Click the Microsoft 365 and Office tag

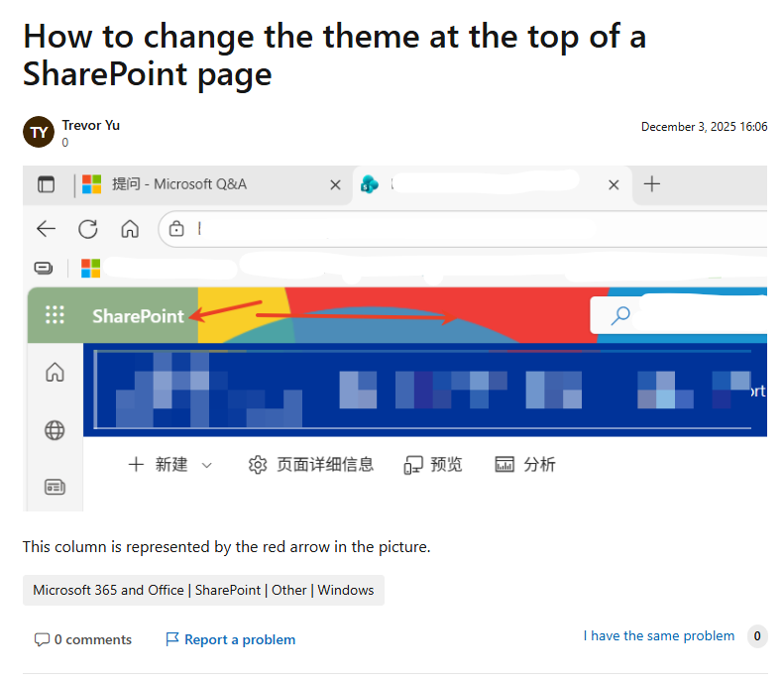click(203, 590)
